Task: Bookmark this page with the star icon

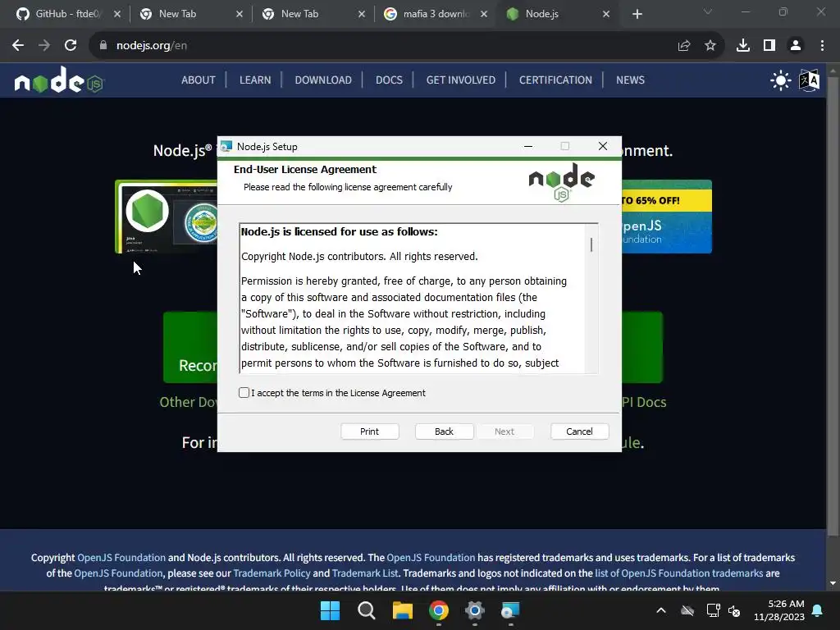Action: (710, 46)
